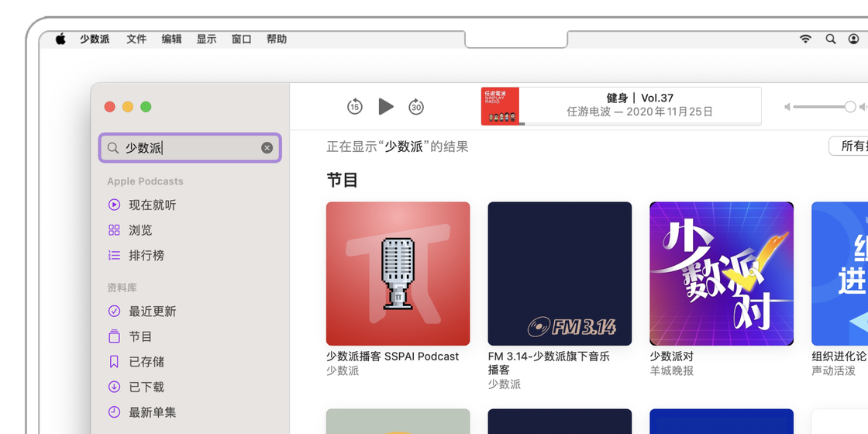Go to 浏览 in the sidebar
The width and height of the screenshot is (868, 434).
point(140,230)
